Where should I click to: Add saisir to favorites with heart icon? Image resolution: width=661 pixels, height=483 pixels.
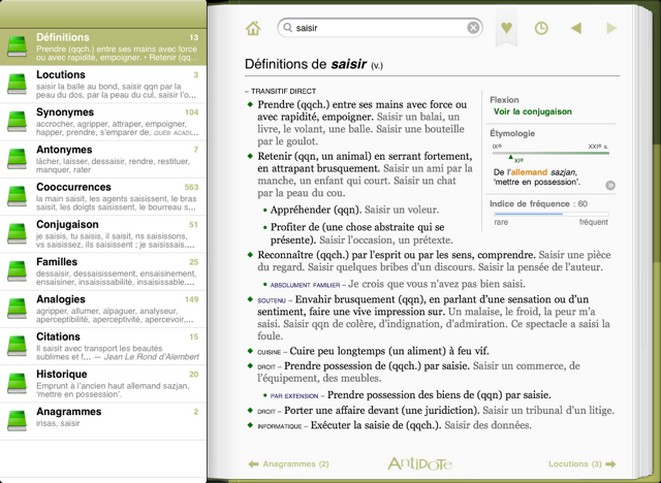(506, 28)
